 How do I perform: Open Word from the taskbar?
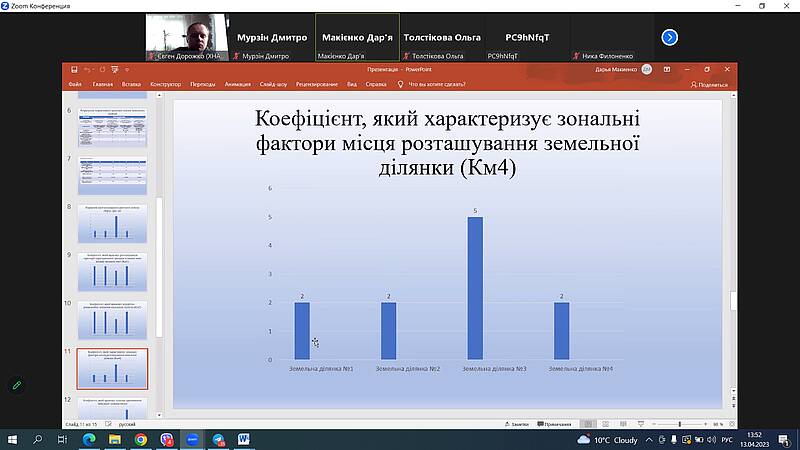[x=244, y=439]
